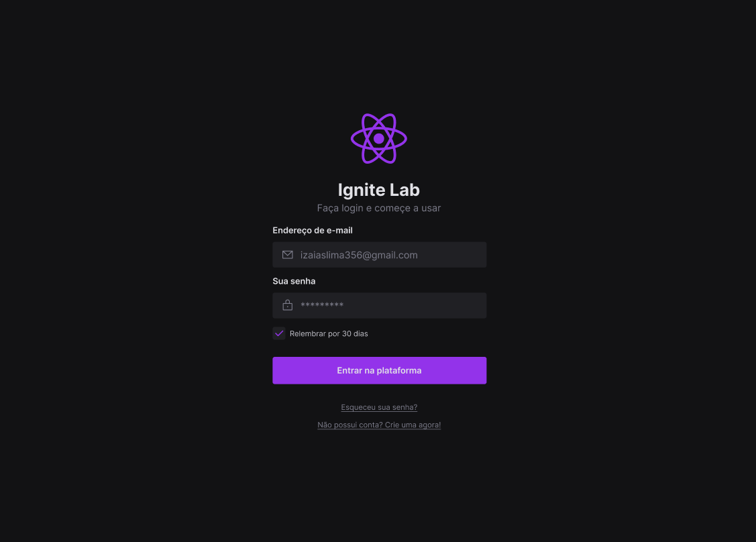The image size is (756, 542).
Task: Click the asterisks placeholder in the password box
Action: pyautogui.click(x=322, y=305)
